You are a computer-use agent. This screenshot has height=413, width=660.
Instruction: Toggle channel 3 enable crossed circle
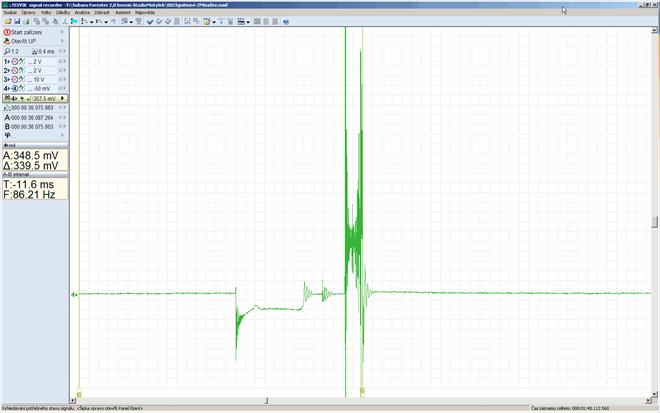15,80
